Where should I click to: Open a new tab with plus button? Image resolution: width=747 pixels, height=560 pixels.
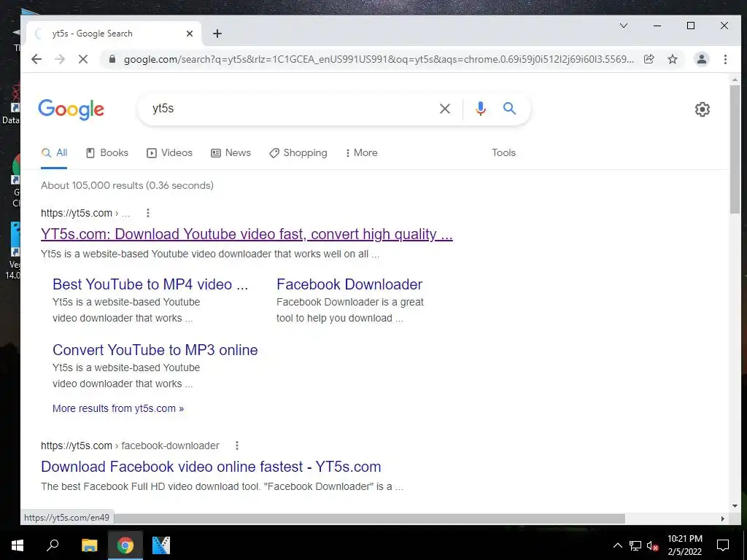click(x=217, y=34)
